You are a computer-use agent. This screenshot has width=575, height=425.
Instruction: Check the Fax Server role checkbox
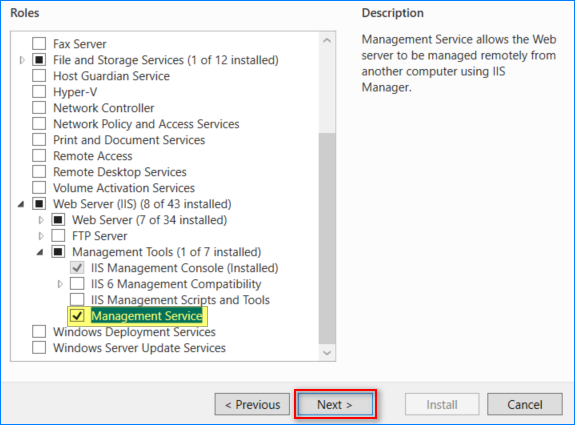(x=39, y=44)
